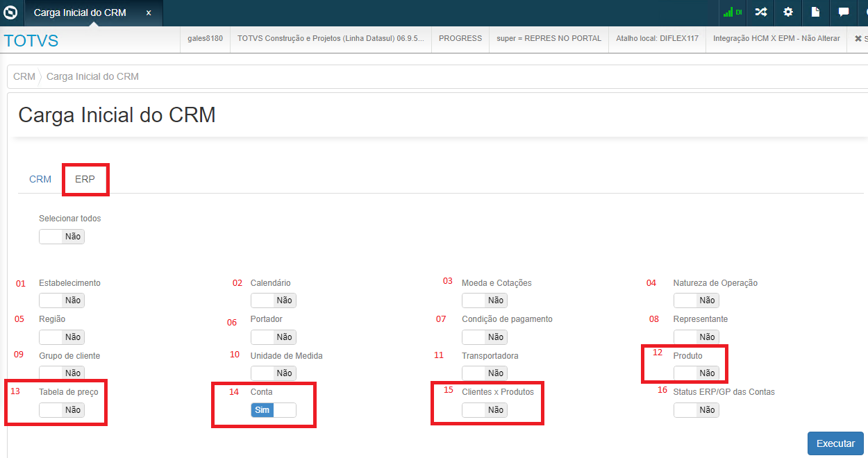Image resolution: width=868 pixels, height=458 pixels.
Task: Click the CRM breadcrumb link
Action: (x=24, y=76)
